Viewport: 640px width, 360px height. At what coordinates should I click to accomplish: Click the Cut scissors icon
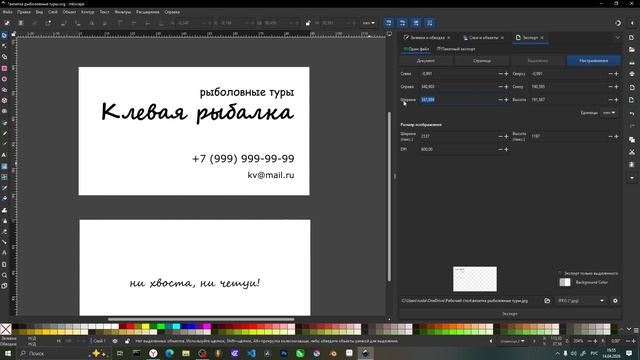(x=632, y=152)
